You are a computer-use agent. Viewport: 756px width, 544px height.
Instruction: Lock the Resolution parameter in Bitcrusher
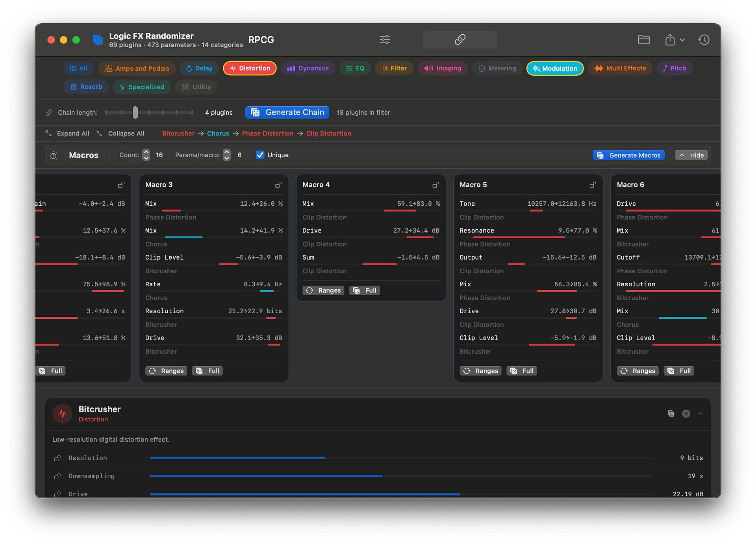(57, 458)
